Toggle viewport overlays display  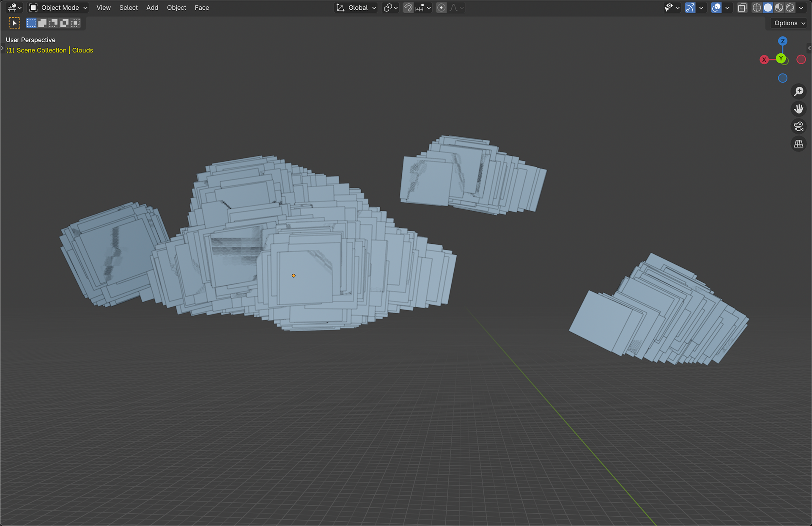[x=716, y=8]
